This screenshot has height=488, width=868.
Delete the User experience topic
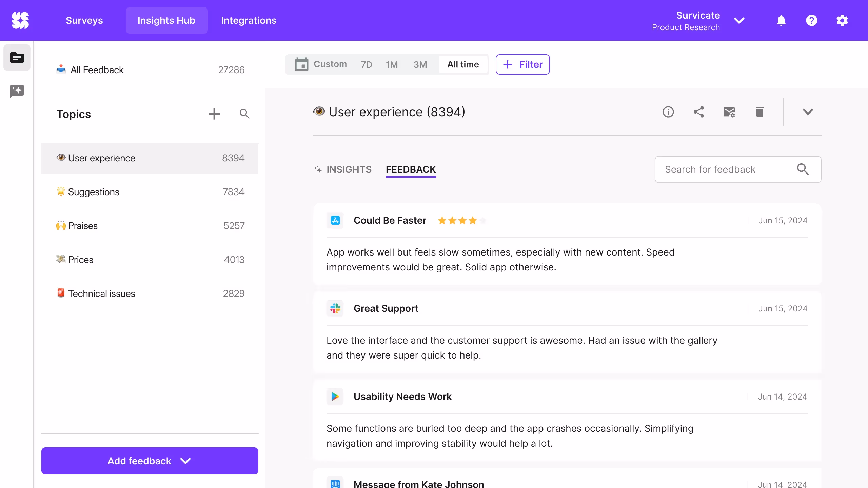point(760,112)
